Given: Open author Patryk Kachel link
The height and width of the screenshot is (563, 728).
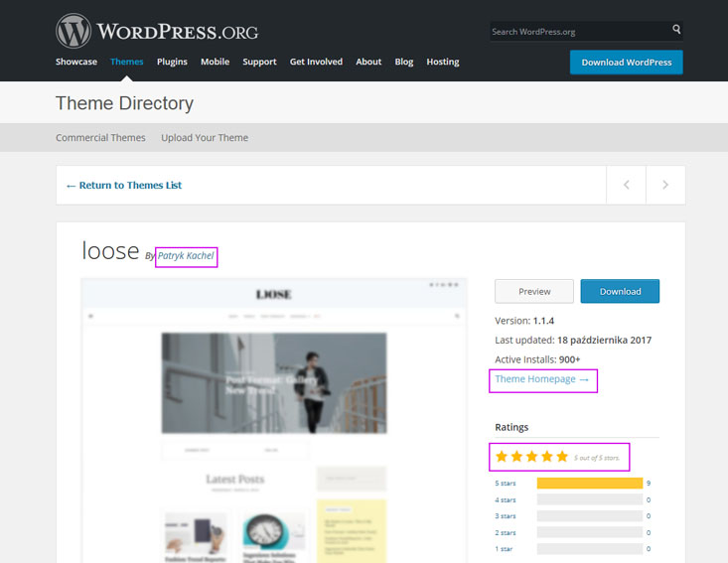Looking at the screenshot, I should [x=186, y=256].
